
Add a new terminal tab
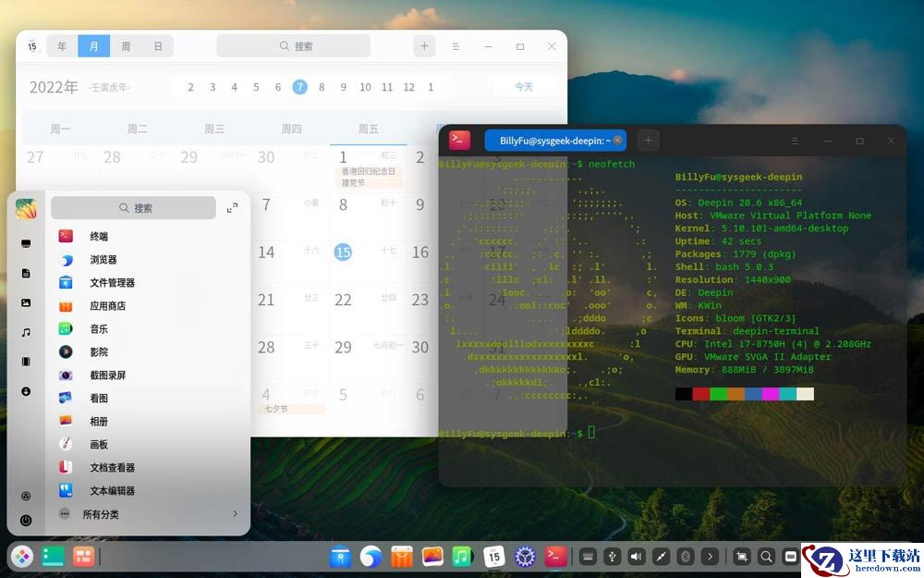click(x=648, y=141)
